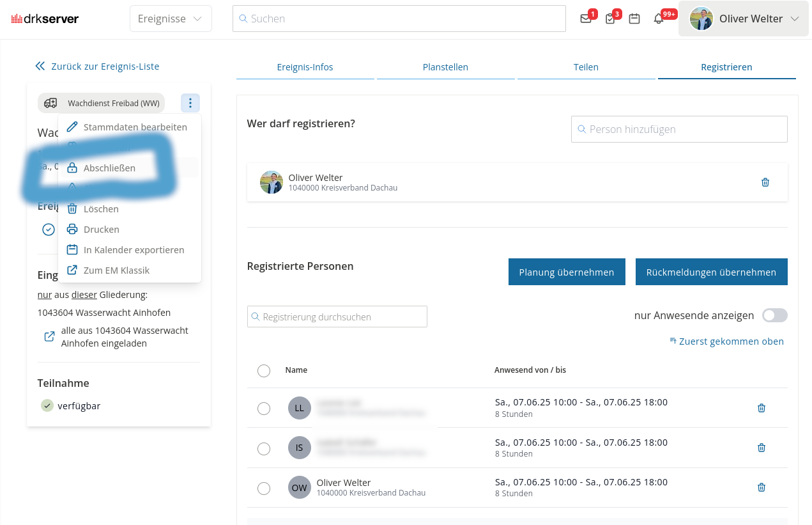Enable the nur Anwesende anzeigen switch
Screen dimensions: 812x525
click(774, 315)
